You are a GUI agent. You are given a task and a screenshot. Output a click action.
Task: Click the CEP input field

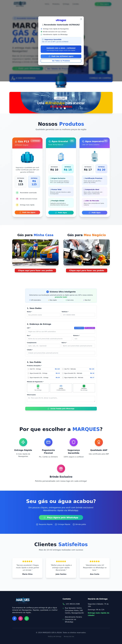click(61, 331)
